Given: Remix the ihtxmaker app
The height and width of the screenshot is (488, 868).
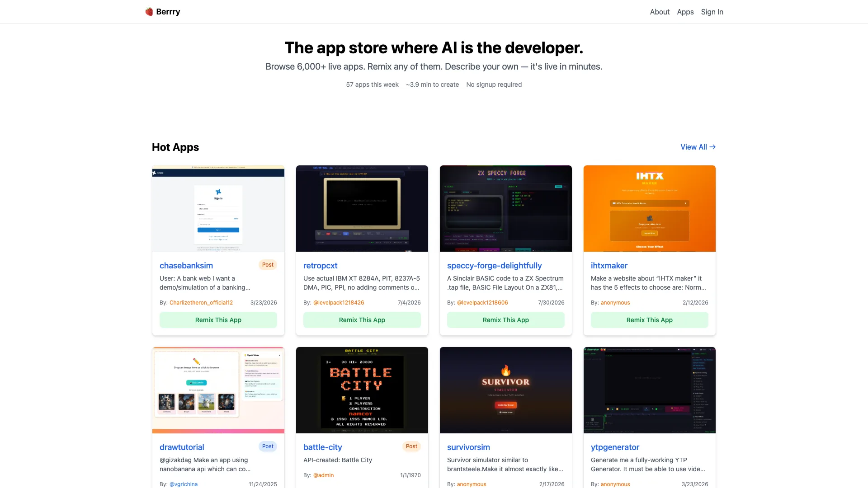Looking at the screenshot, I should pyautogui.click(x=650, y=320).
